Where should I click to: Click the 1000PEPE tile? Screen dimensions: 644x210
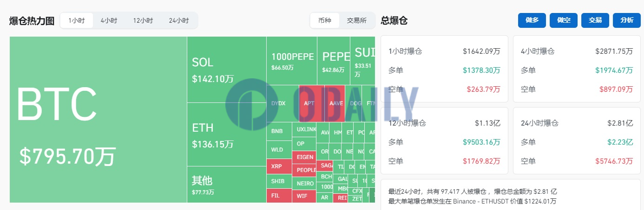292,61
